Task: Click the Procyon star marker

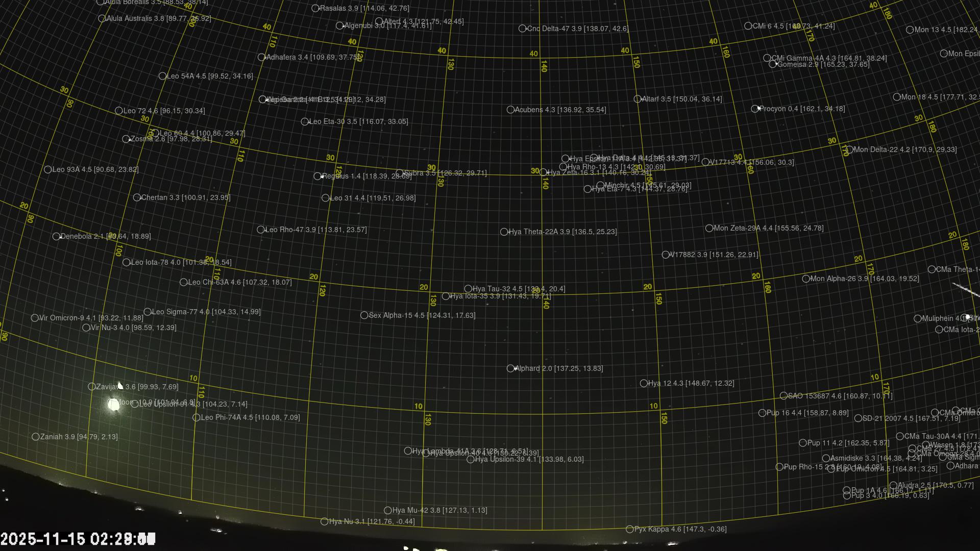Action: point(755,109)
